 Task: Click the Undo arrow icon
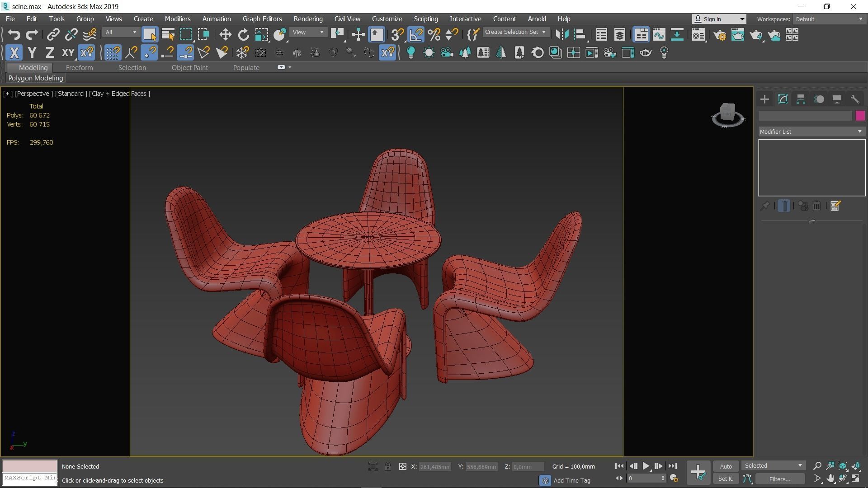(14, 35)
